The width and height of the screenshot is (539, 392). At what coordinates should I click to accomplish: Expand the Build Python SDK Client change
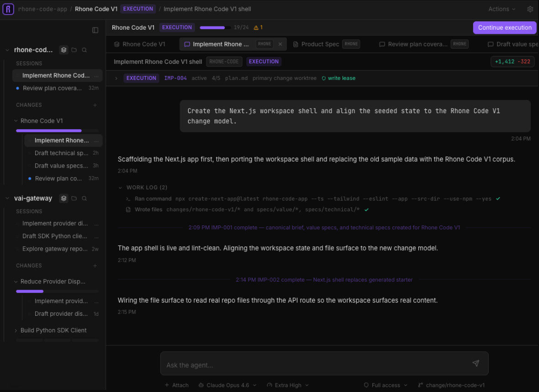(16, 330)
